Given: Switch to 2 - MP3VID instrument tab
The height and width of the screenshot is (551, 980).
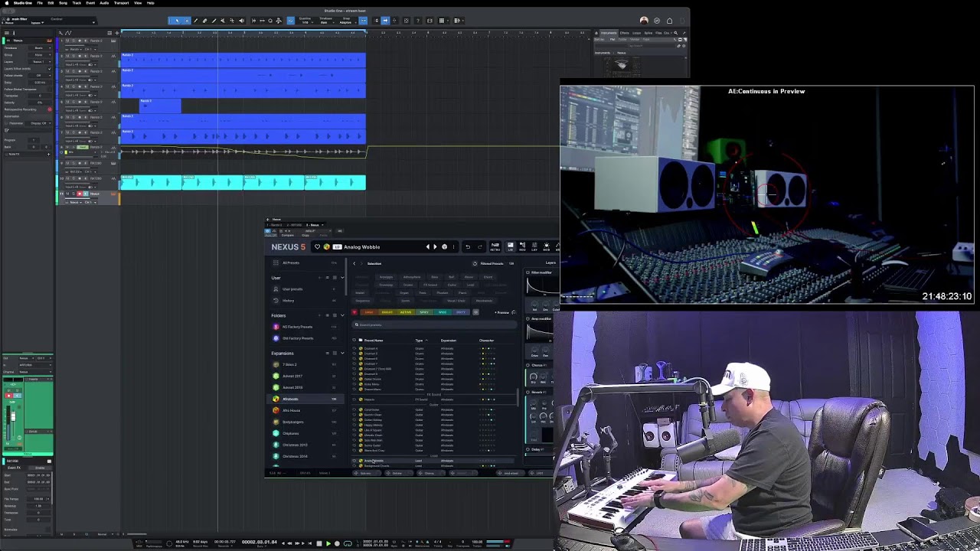Looking at the screenshot, I should [x=294, y=225].
